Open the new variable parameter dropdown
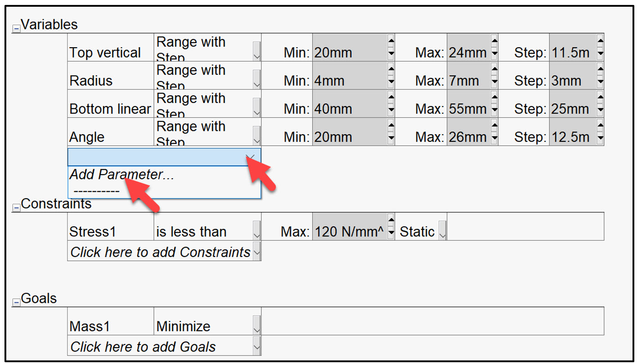The height and width of the screenshot is (364, 637). tap(251, 157)
